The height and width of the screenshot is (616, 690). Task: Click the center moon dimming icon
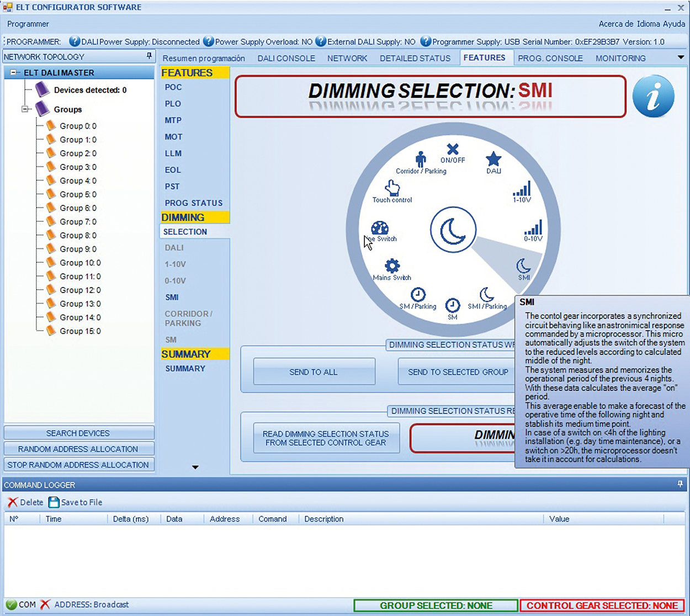tap(453, 230)
